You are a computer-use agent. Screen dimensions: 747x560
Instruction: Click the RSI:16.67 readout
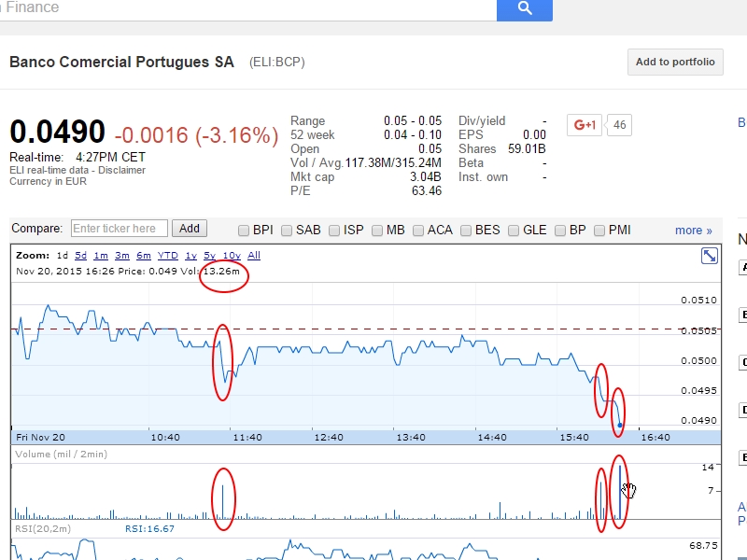tap(149, 529)
